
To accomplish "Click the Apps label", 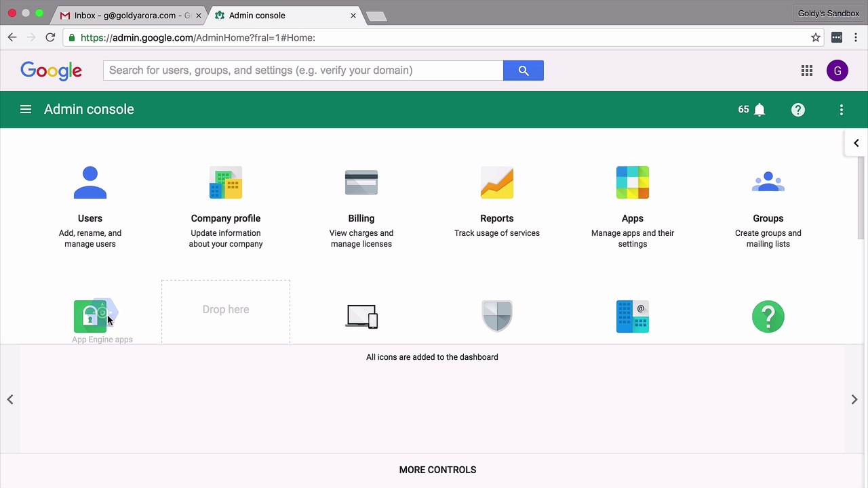I will (x=633, y=218).
